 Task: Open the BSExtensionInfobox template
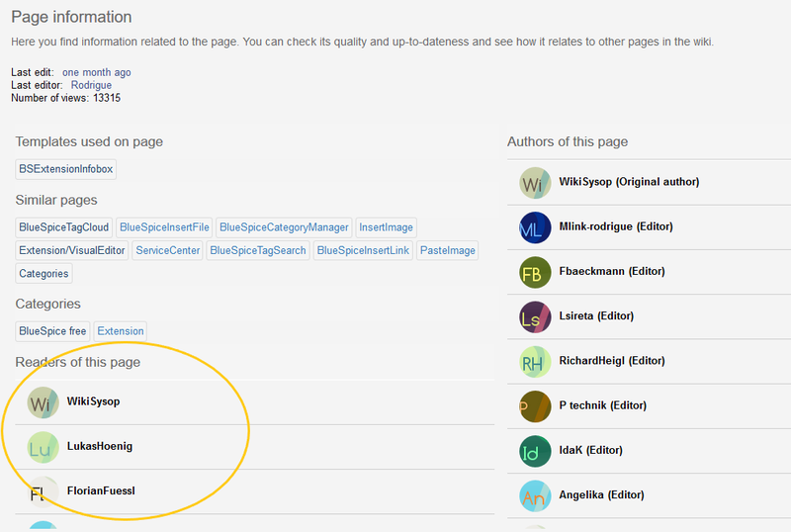[x=65, y=169]
